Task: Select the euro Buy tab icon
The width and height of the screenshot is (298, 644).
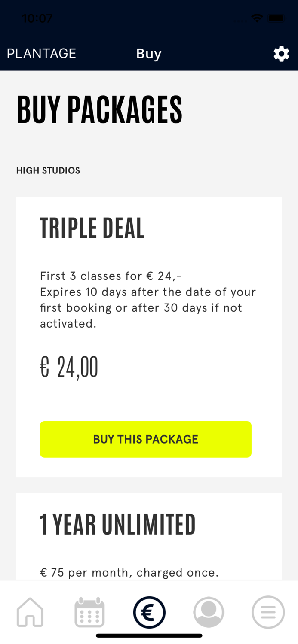Action: click(149, 612)
